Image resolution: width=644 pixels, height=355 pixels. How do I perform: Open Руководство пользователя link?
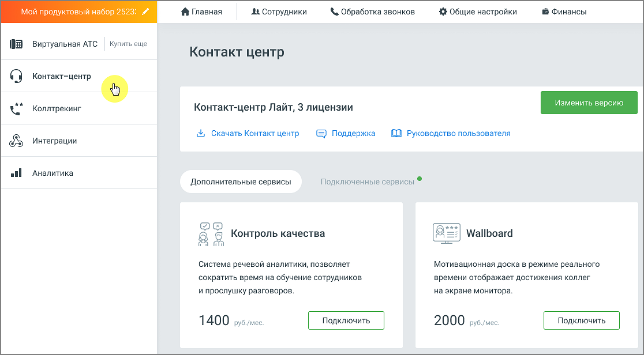[x=458, y=133]
